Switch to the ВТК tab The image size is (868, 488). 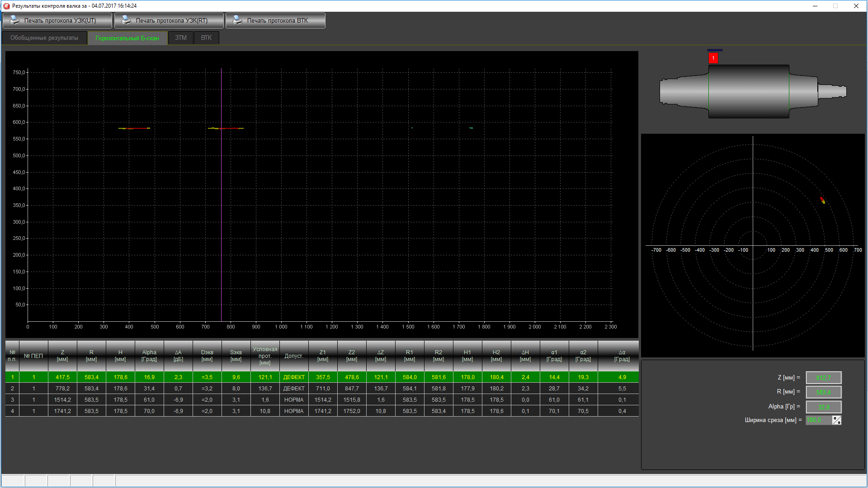pos(206,38)
